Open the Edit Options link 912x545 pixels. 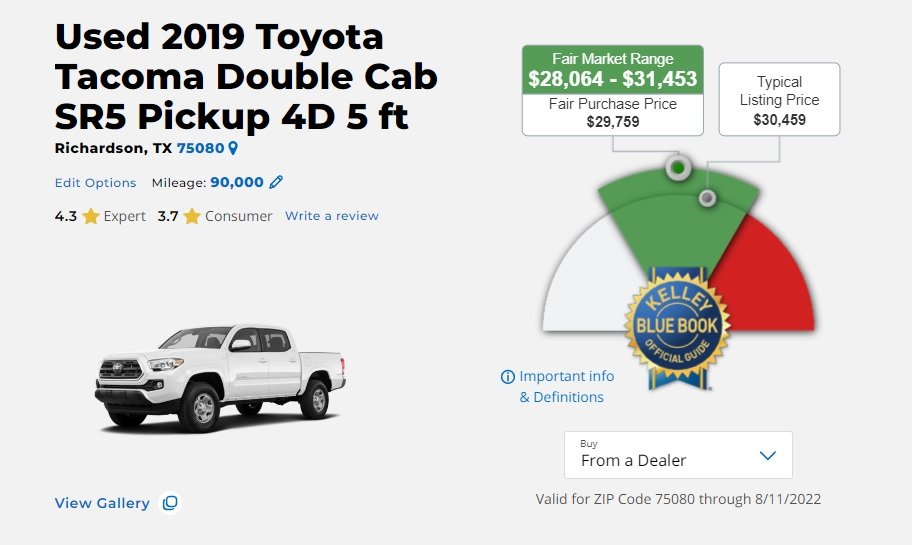95,183
